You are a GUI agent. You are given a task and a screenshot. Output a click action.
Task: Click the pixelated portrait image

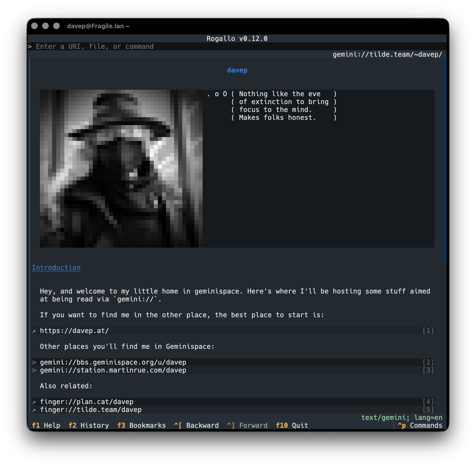121,168
